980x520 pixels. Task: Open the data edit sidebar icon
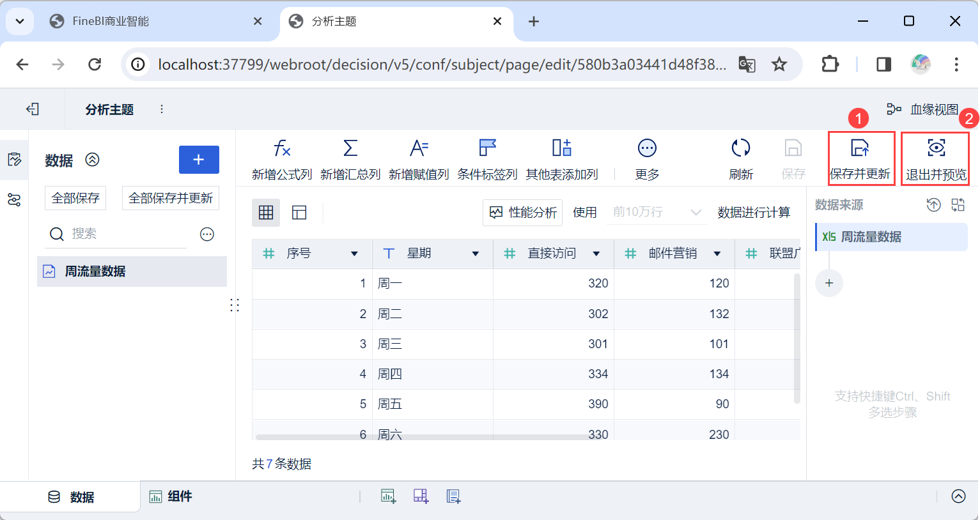click(14, 160)
